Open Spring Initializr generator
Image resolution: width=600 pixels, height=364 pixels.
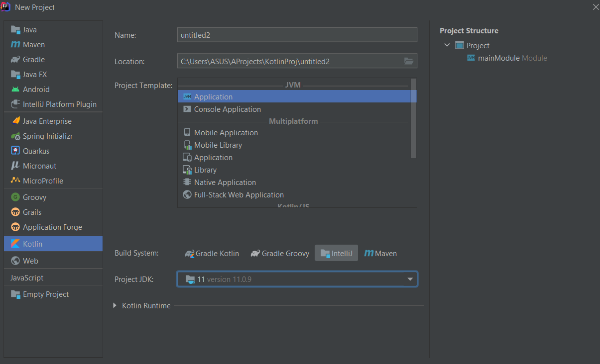(47, 136)
